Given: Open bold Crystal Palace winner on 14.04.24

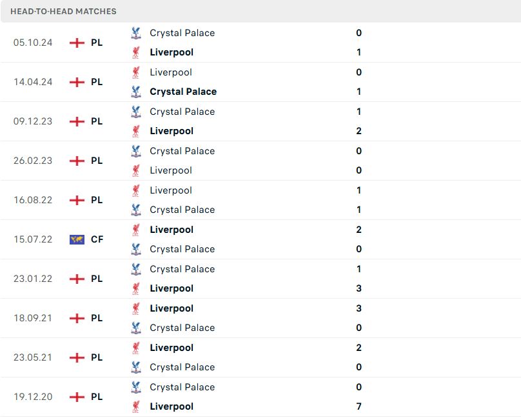Looking at the screenshot, I should (x=183, y=92).
